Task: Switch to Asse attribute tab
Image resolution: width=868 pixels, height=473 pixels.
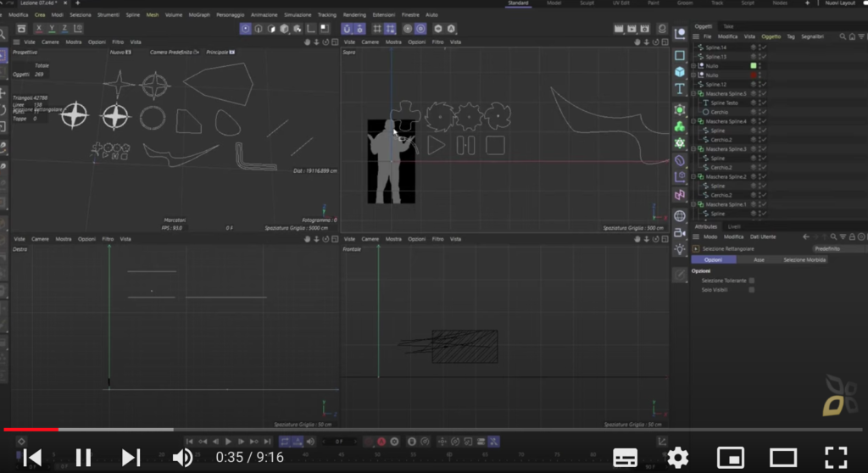Action: pyautogui.click(x=759, y=259)
